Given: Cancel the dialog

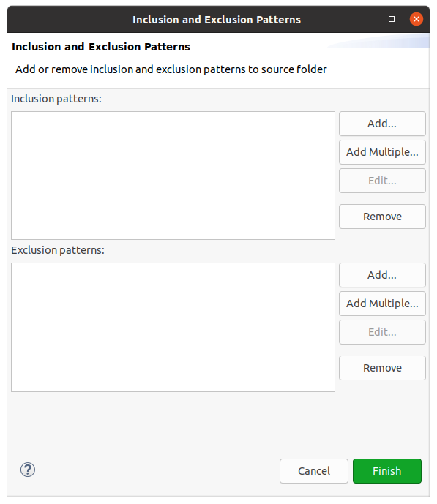Looking at the screenshot, I should (x=314, y=471).
